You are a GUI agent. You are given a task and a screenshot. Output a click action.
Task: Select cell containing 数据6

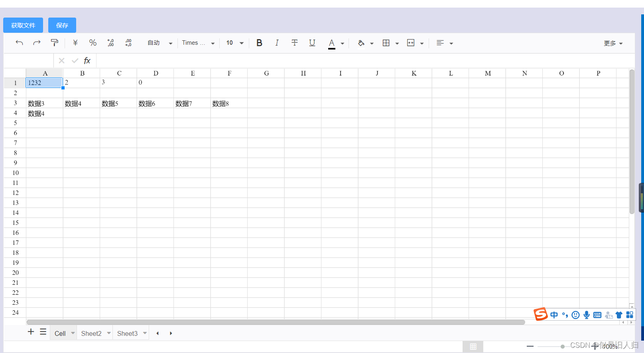tap(155, 103)
